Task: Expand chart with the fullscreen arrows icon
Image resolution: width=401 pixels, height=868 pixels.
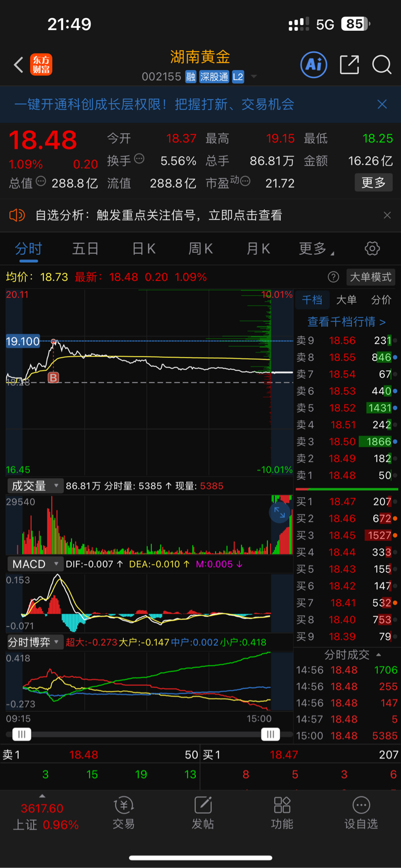Action: click(x=280, y=513)
